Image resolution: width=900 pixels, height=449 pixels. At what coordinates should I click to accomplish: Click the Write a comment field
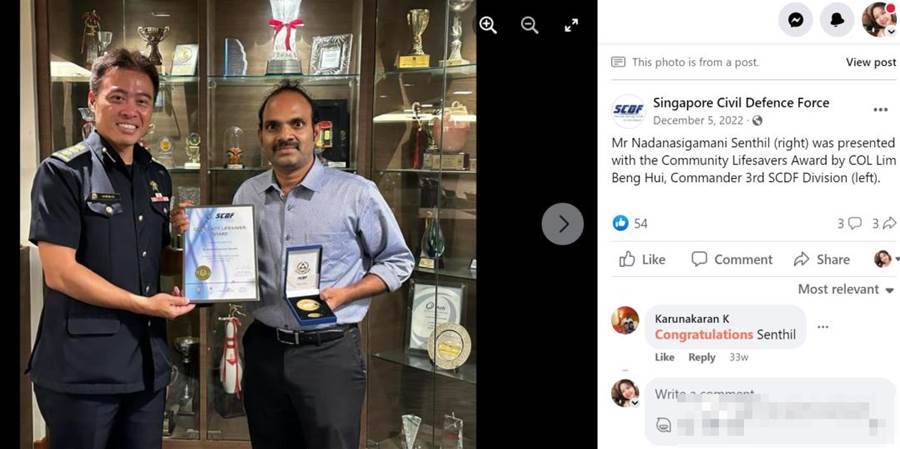click(770, 412)
